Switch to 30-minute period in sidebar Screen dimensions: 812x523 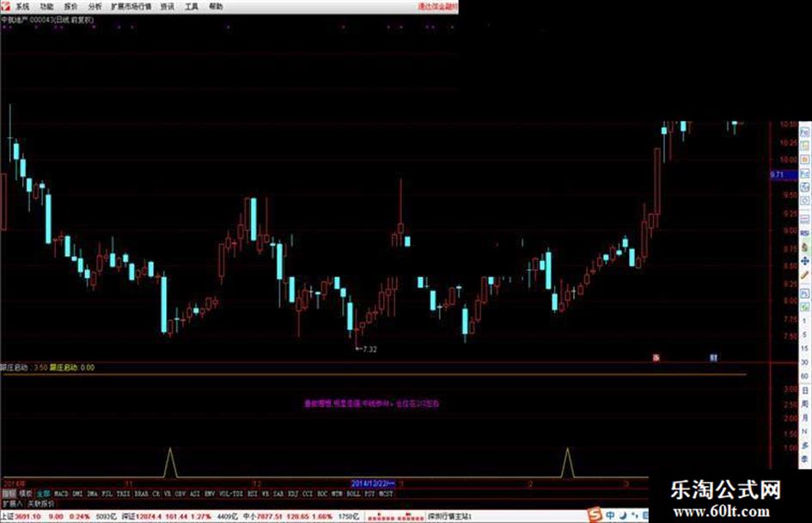pyautogui.click(x=805, y=362)
